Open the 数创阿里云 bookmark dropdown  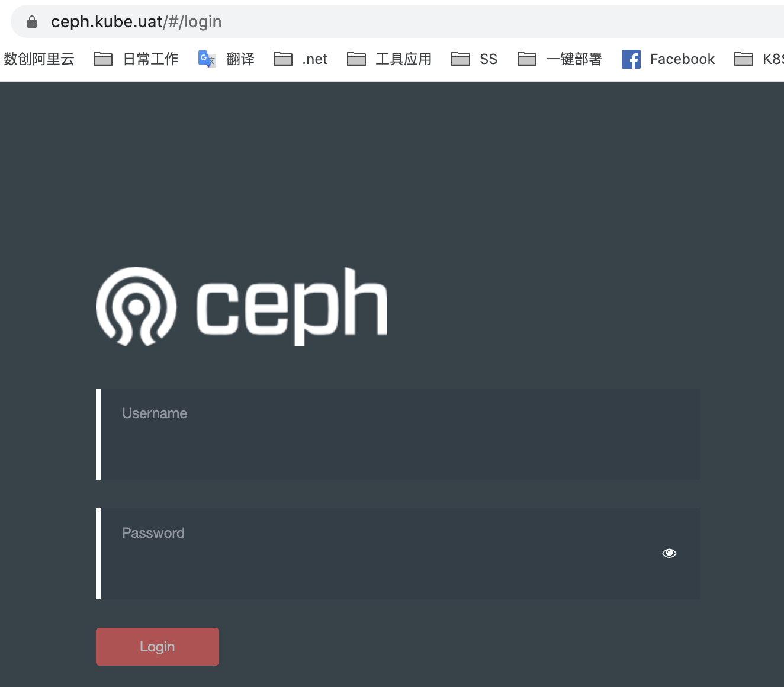tap(38, 59)
